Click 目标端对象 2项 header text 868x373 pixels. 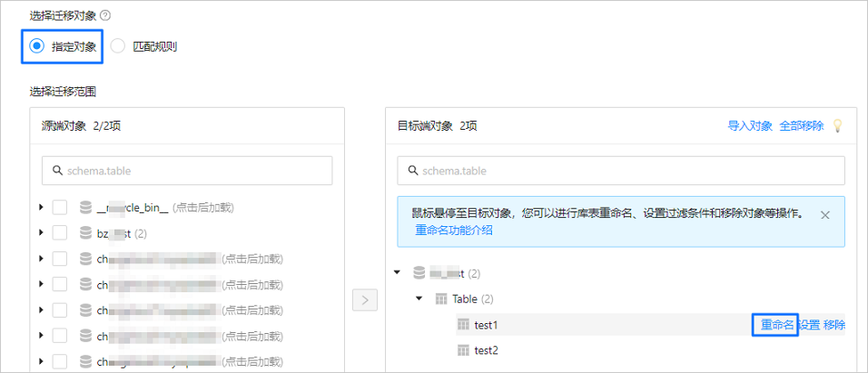coord(438,125)
